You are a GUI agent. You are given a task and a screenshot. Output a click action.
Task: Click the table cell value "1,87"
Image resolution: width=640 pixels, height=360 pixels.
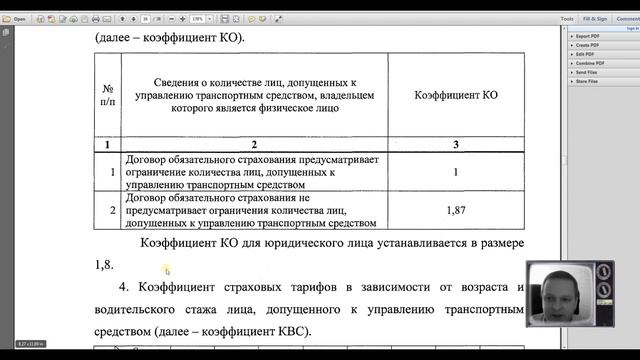[456, 210]
